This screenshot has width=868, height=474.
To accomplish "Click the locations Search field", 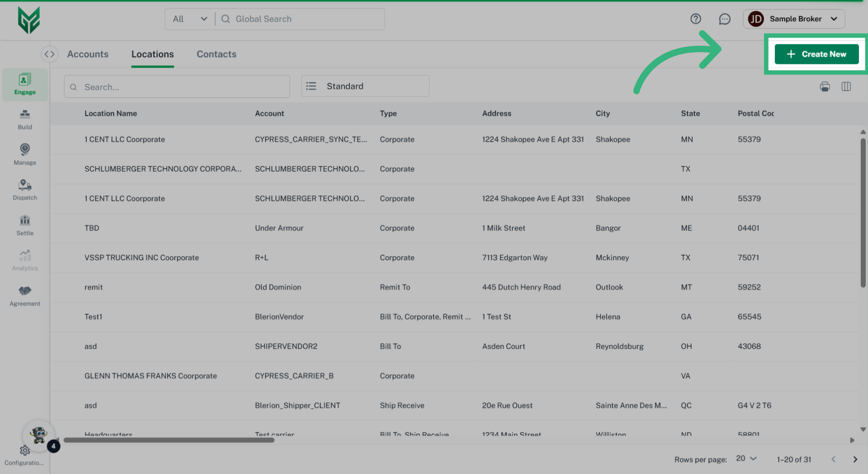I will coord(177,87).
